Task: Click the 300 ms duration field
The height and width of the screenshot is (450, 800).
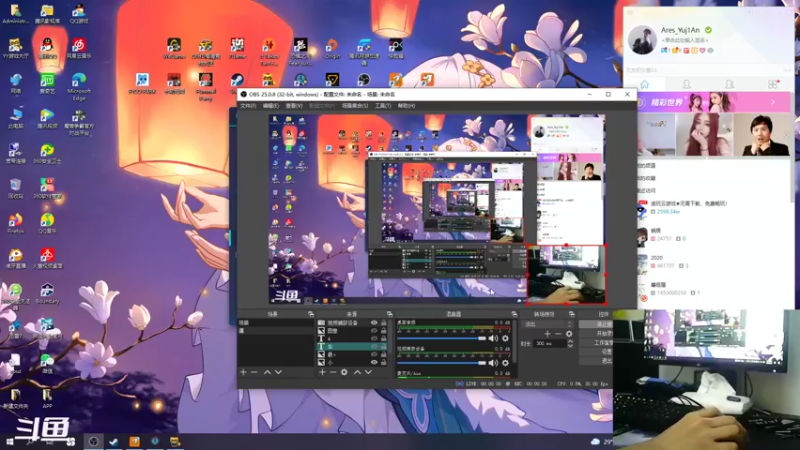Action: click(x=551, y=343)
